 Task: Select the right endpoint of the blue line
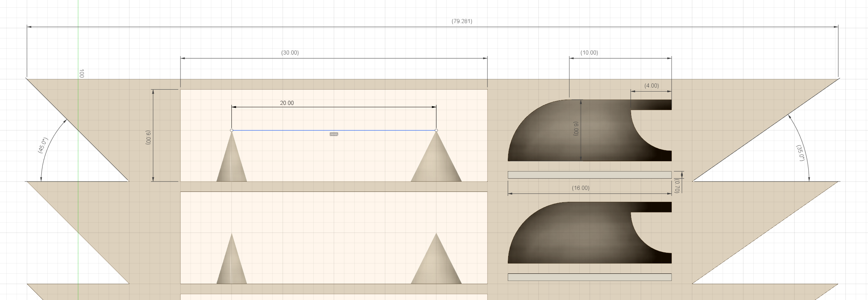tap(436, 130)
